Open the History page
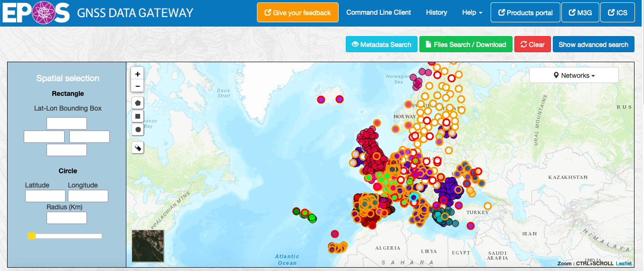Viewport: 644px width, 271px height. click(436, 12)
